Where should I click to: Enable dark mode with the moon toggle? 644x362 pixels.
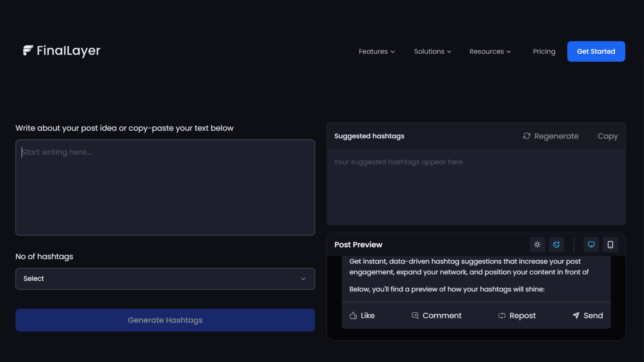[x=557, y=245]
